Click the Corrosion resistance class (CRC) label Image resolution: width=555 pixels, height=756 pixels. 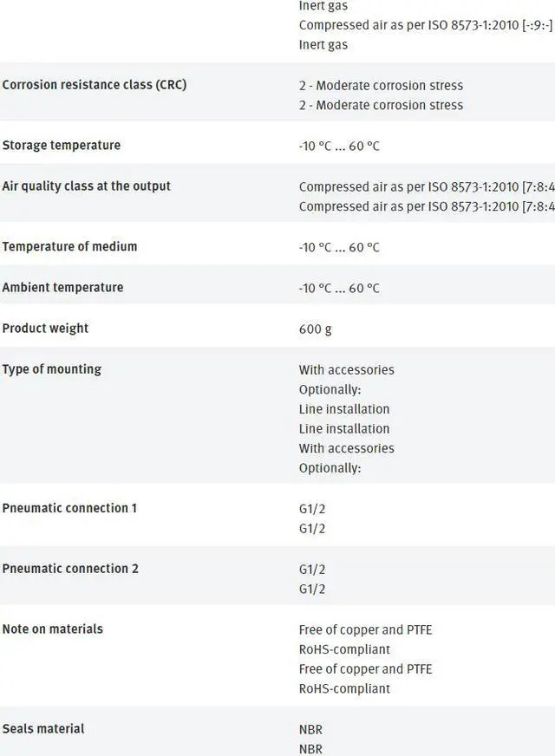tap(94, 85)
